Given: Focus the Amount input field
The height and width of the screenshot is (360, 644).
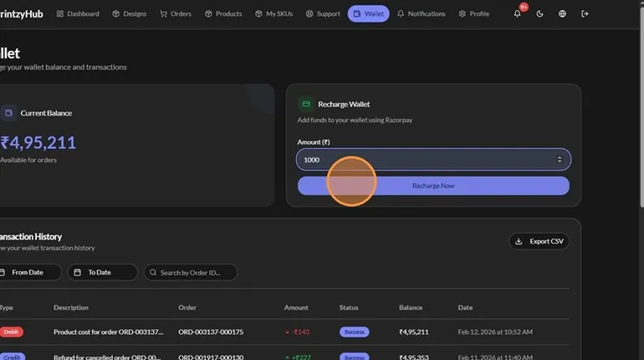Looking at the screenshot, I should coord(433,159).
